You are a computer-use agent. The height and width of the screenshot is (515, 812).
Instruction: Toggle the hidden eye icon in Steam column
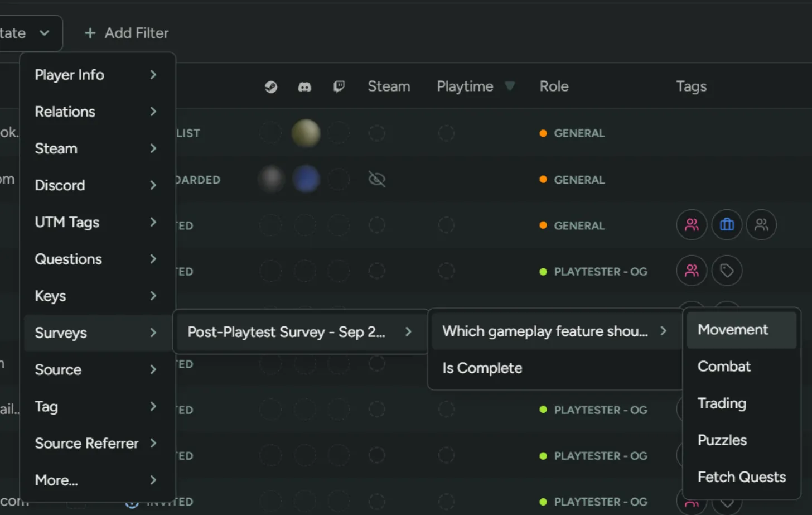(x=377, y=179)
